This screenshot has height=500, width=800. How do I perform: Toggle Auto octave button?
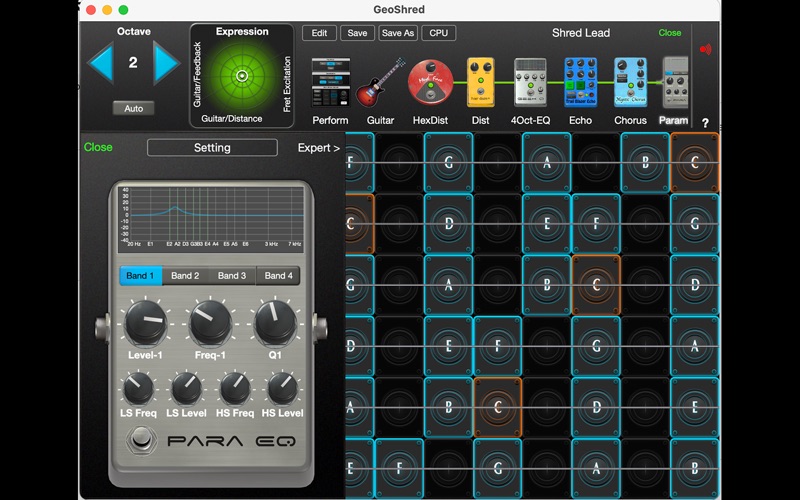point(133,108)
